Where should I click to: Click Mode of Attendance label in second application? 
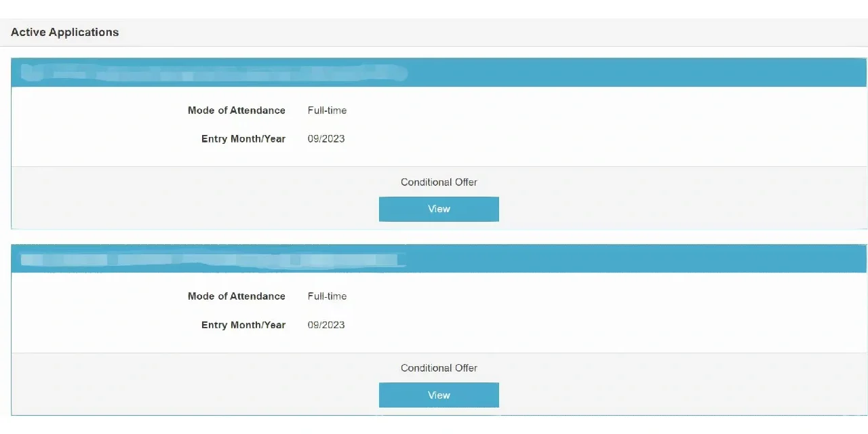coord(237,296)
